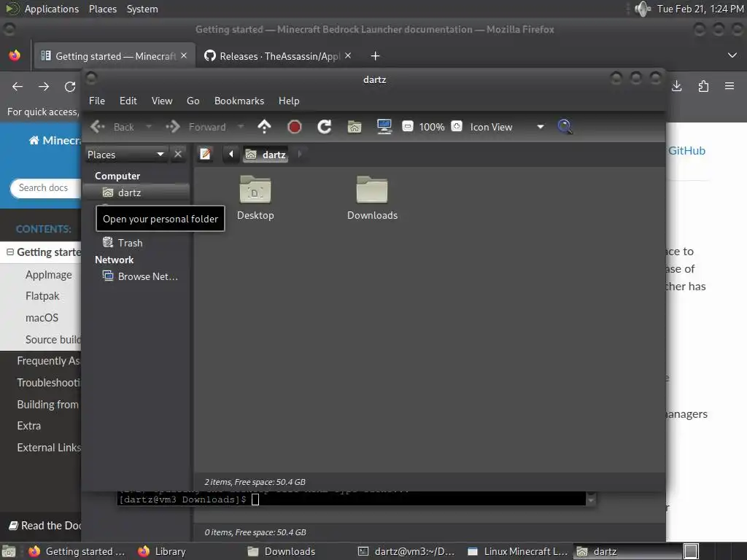Go forward in Firefox

coord(44,86)
